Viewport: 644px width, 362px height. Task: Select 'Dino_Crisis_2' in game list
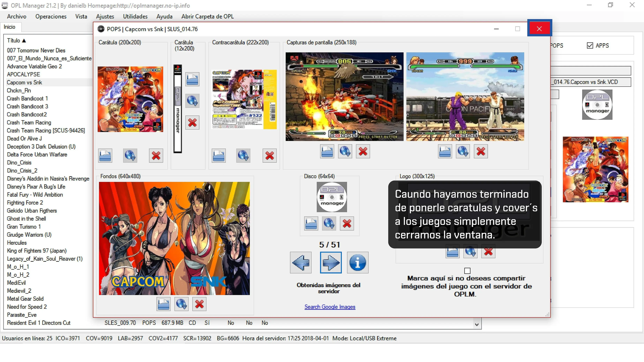[22, 171]
